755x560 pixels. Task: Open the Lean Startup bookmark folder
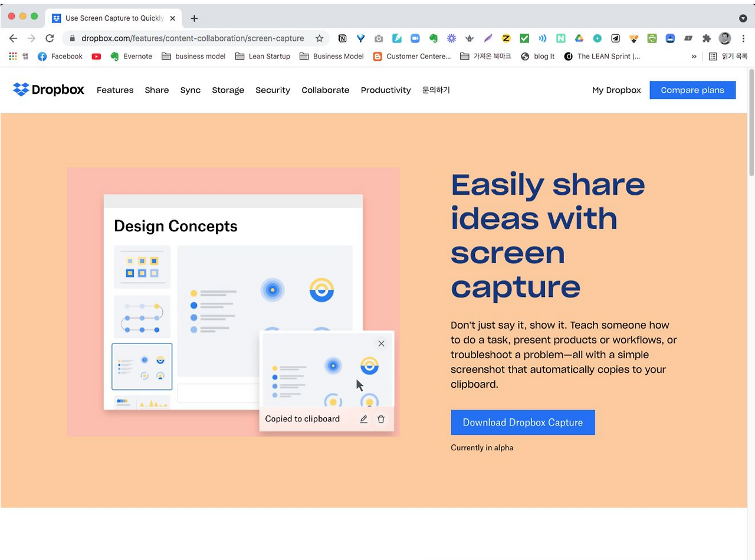(262, 57)
